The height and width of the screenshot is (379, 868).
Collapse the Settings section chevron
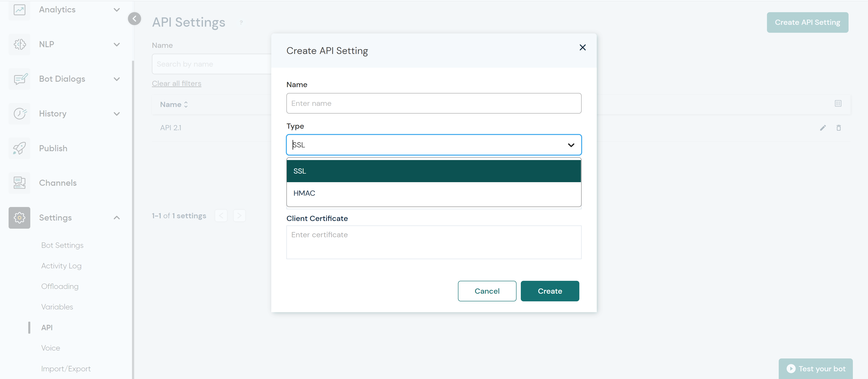coord(117,218)
